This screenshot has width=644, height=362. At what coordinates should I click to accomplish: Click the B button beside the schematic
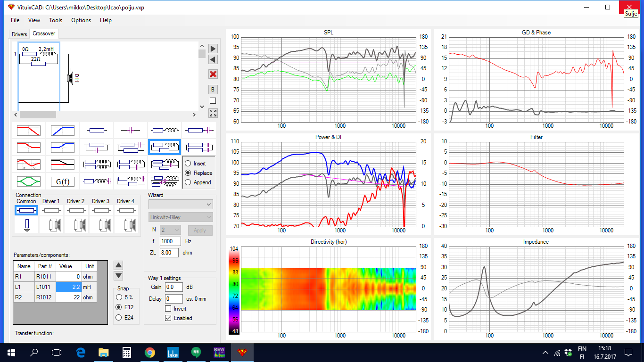(213, 90)
